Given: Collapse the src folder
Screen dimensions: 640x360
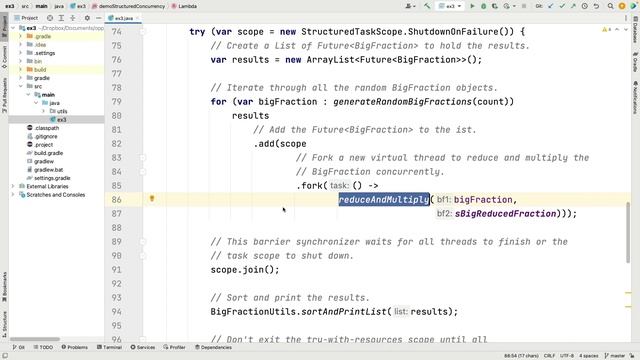Looking at the screenshot, I should point(20,86).
